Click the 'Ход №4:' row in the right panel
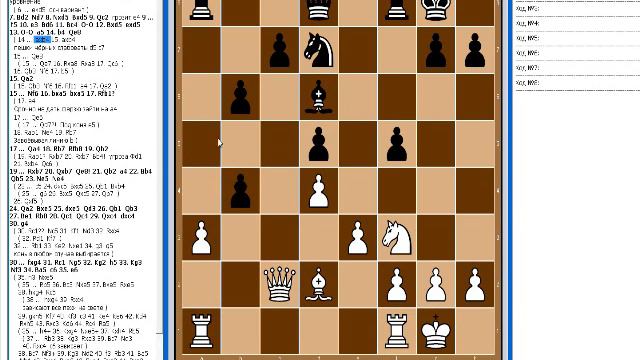This screenshot has height=360, width=640. pyautogui.click(x=577, y=23)
